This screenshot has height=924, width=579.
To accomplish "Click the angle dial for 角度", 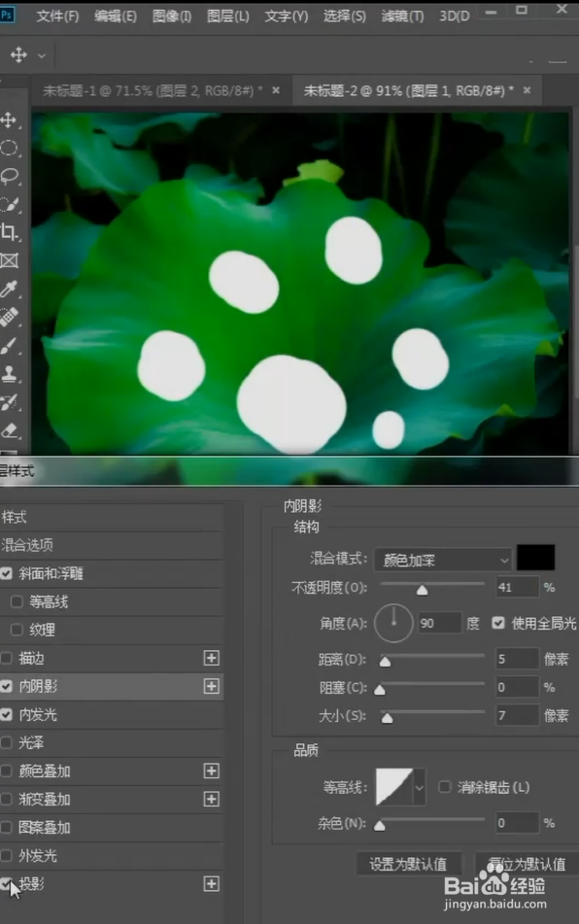I will [393, 623].
